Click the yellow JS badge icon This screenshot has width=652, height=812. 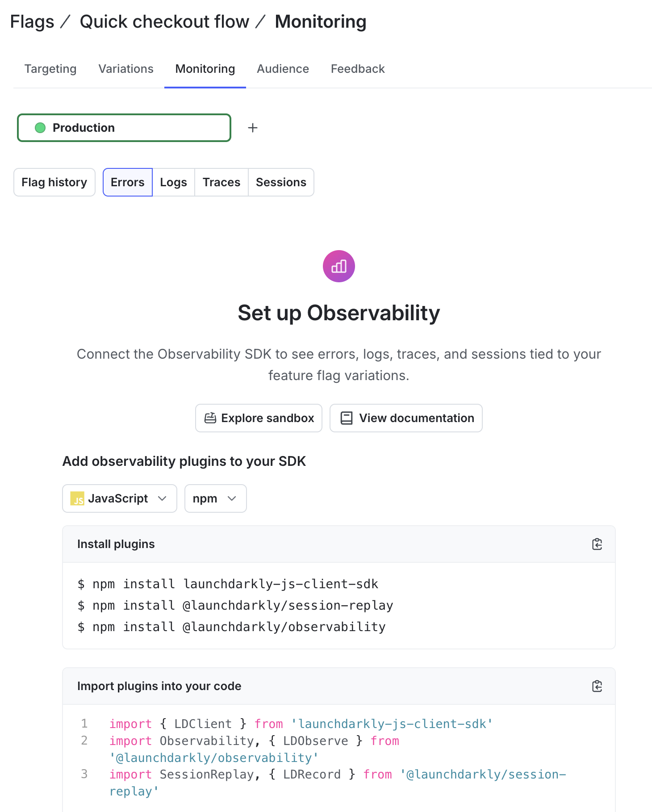point(79,498)
